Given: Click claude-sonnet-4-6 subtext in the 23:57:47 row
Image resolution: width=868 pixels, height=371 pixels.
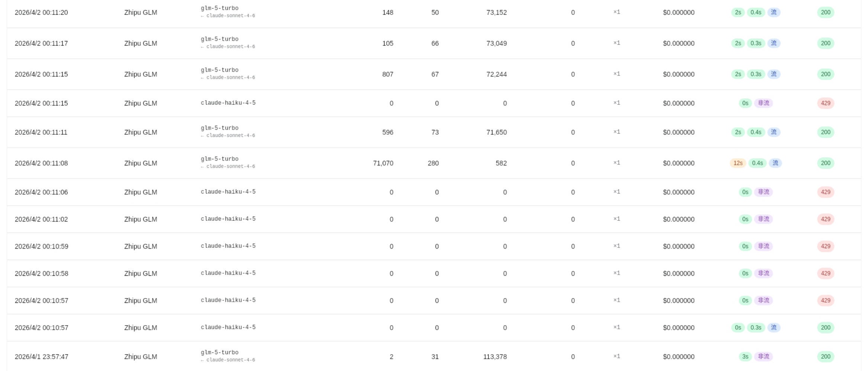Looking at the screenshot, I should point(230,360).
